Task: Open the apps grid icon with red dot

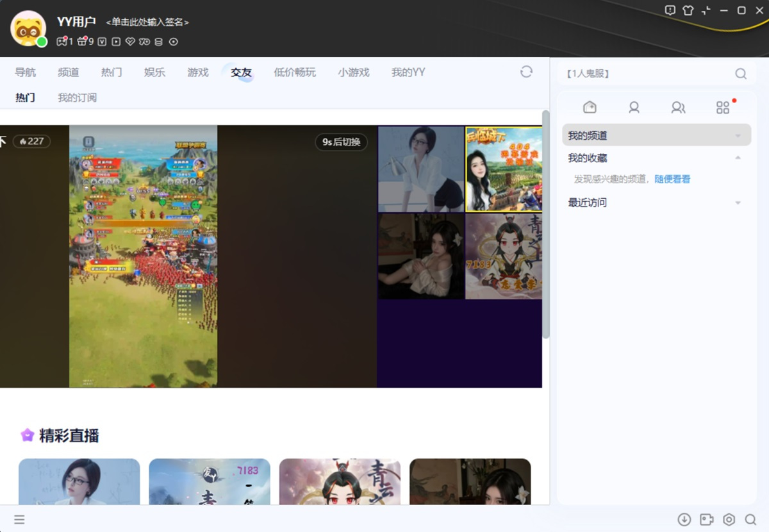Action: click(x=723, y=108)
